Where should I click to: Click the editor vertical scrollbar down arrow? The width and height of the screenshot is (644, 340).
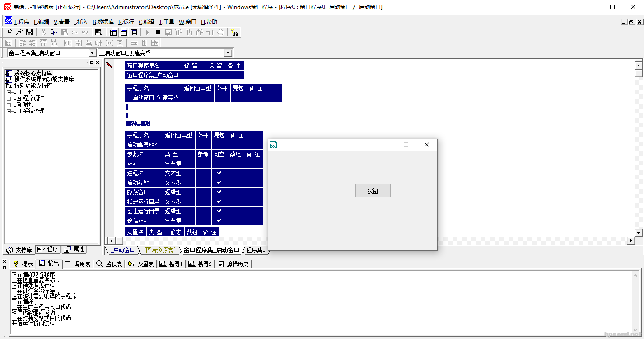639,233
